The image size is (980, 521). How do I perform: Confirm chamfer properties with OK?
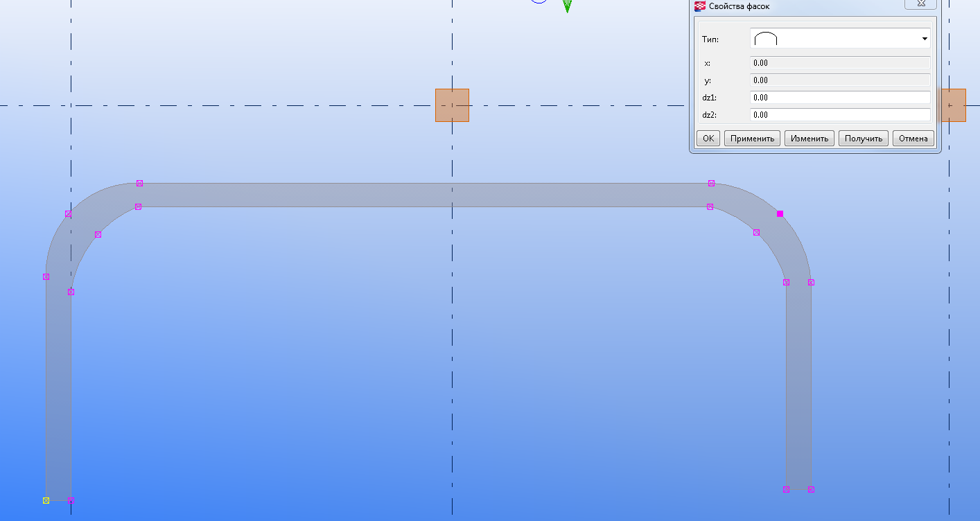708,138
